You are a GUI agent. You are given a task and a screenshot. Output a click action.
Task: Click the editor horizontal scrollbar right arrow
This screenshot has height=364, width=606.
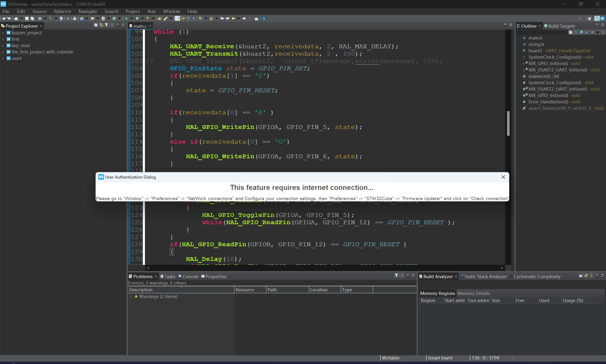pyautogui.click(x=502, y=268)
